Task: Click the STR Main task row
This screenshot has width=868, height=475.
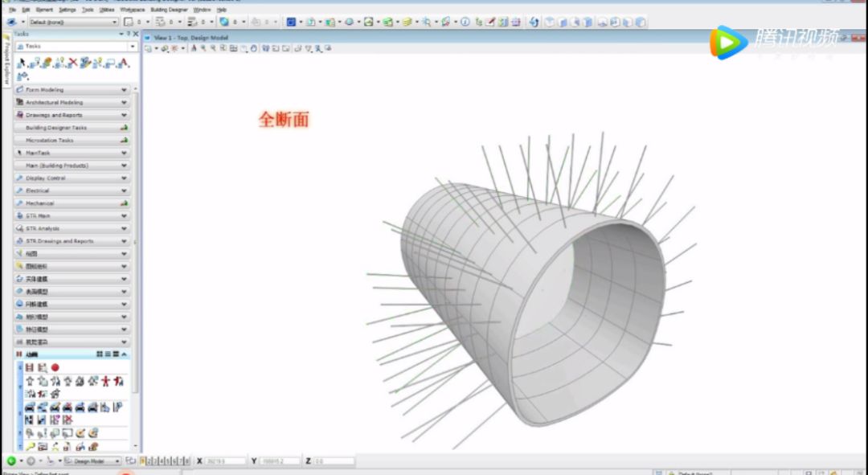Action: (72, 216)
